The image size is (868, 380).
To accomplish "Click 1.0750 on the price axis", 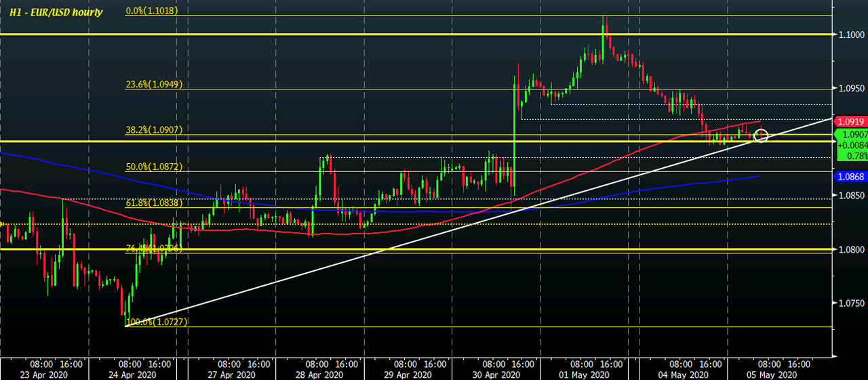I will click(x=852, y=303).
